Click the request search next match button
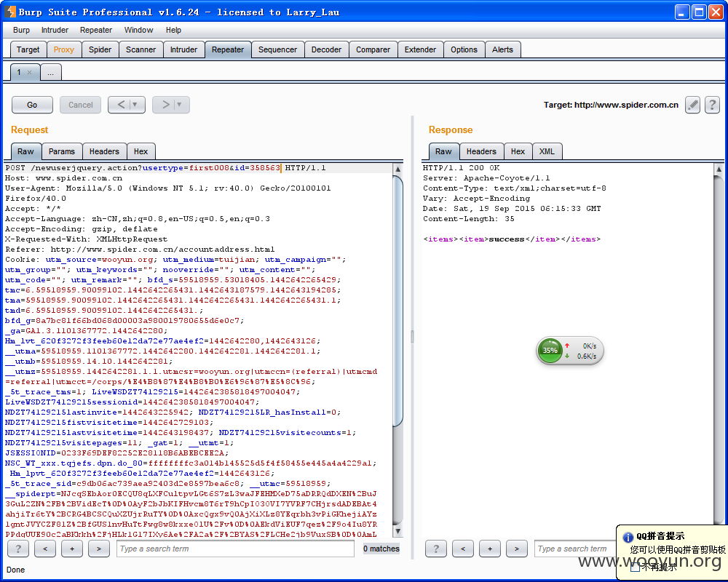The height and width of the screenshot is (582, 728). point(99,549)
